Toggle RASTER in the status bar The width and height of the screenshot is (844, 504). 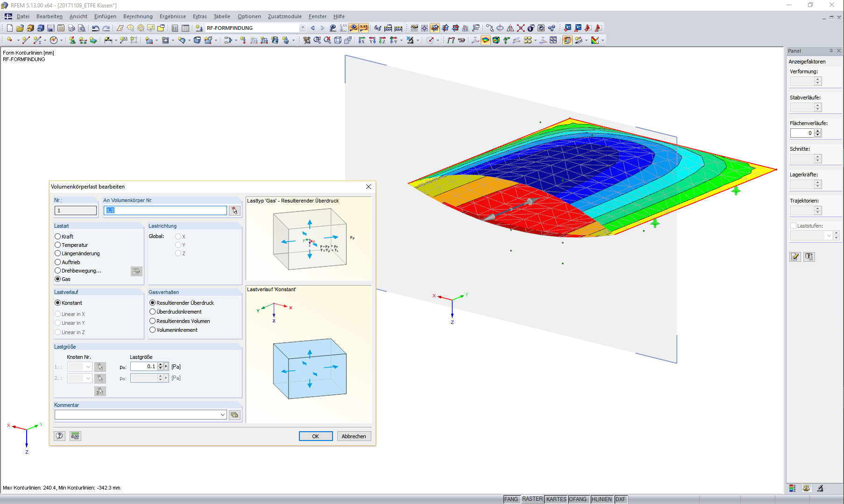click(532, 499)
